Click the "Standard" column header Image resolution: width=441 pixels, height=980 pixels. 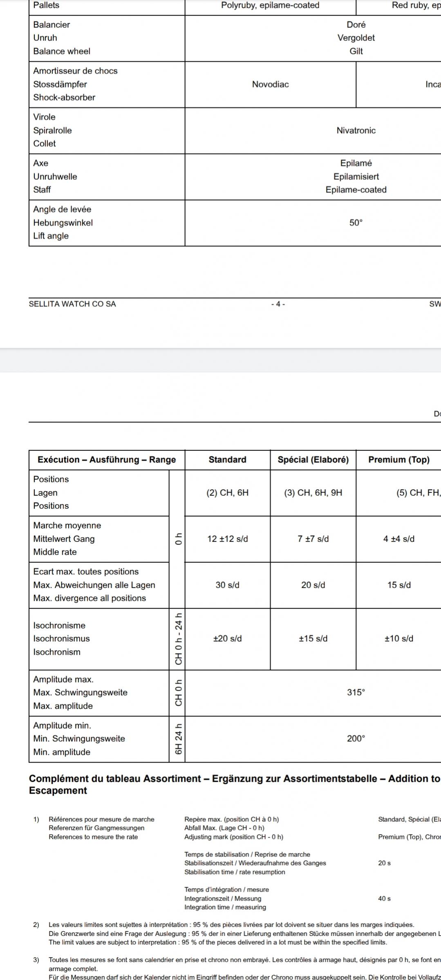click(227, 460)
